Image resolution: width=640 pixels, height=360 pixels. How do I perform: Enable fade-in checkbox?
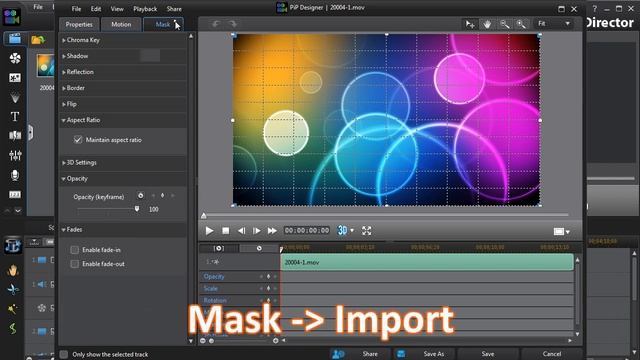74,250
